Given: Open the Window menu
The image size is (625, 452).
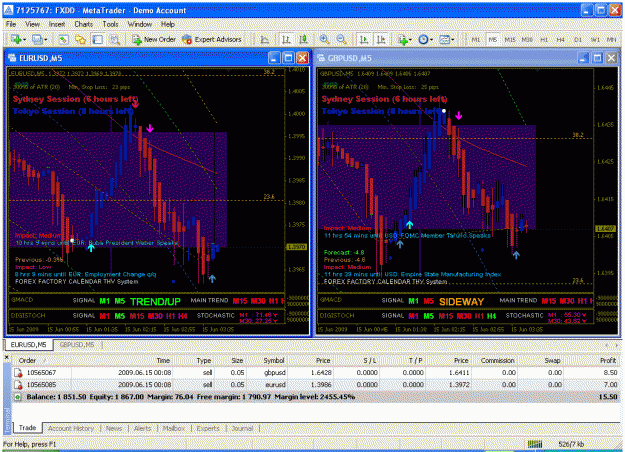Looking at the screenshot, I should click(140, 24).
